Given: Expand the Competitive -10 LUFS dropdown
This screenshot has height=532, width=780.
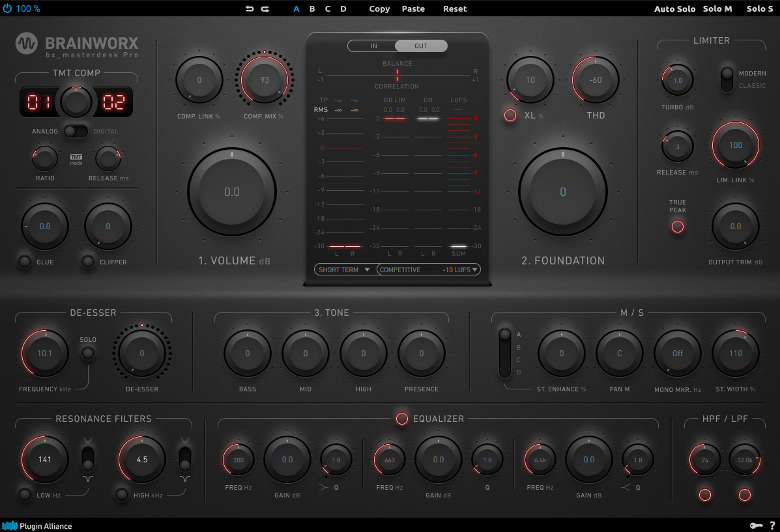Looking at the screenshot, I should 428,270.
